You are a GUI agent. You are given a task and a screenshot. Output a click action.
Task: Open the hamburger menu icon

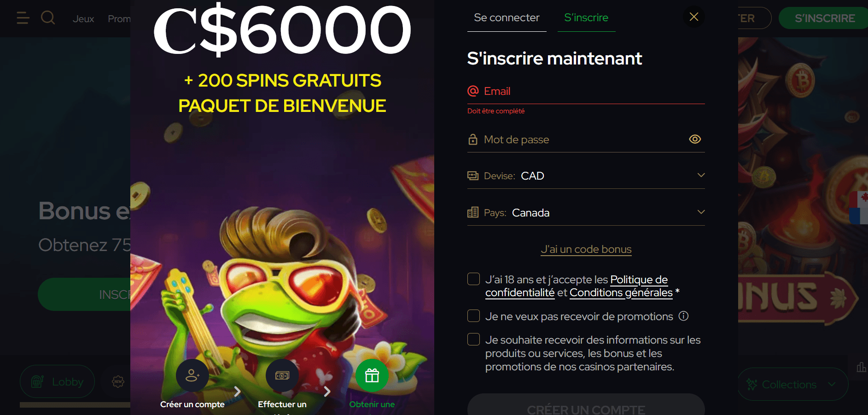(23, 18)
